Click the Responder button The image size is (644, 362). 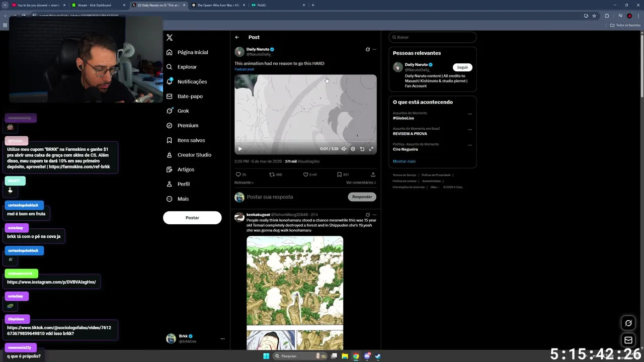click(x=362, y=197)
